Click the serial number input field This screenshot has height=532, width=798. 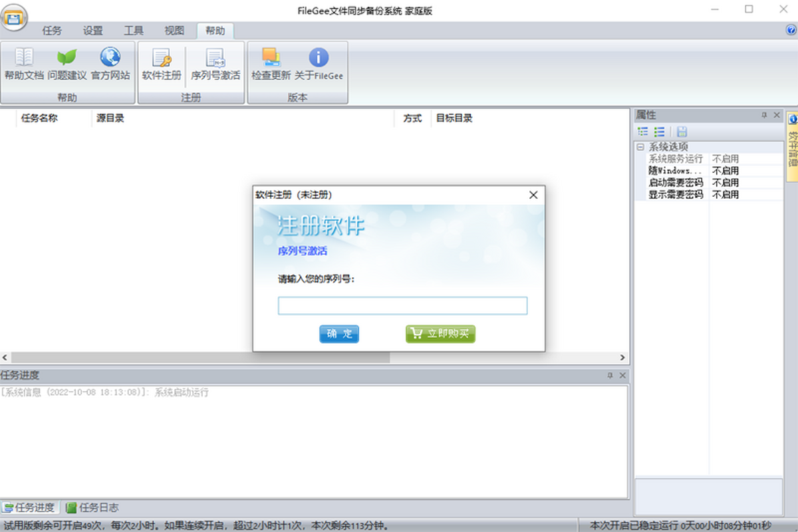point(402,306)
